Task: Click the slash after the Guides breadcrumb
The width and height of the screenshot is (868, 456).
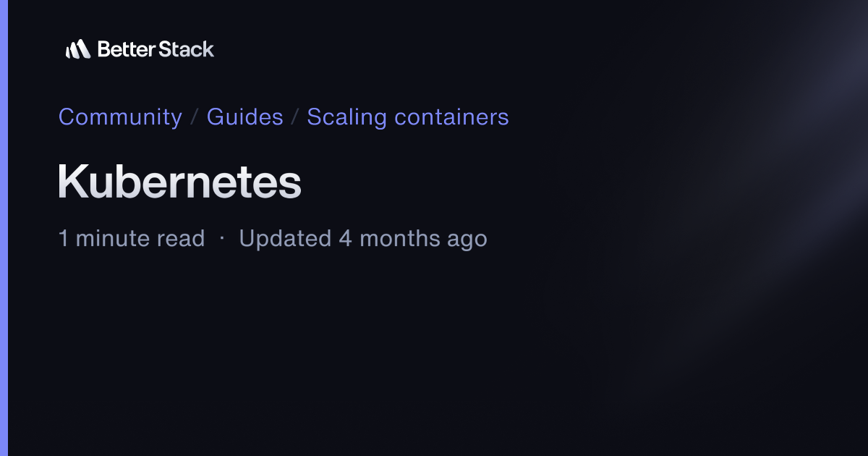Action: (295, 117)
